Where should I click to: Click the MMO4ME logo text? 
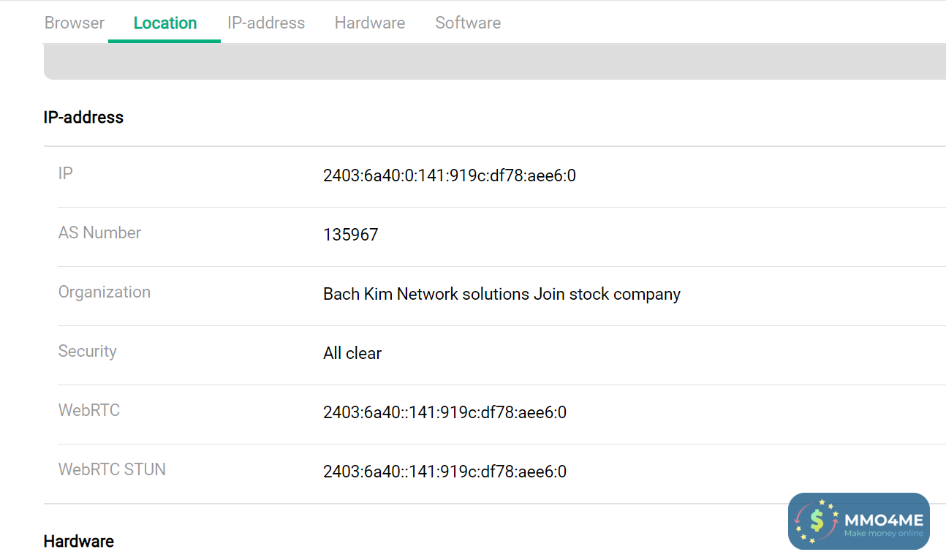pyautogui.click(x=883, y=520)
